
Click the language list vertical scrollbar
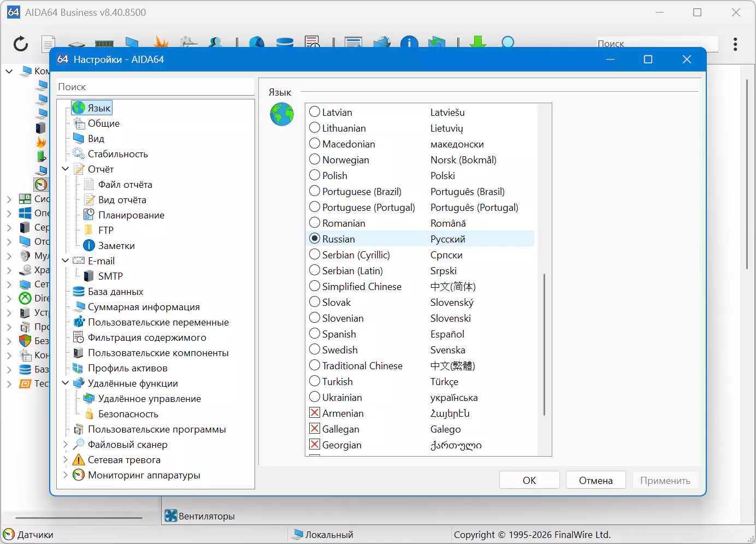point(544,344)
